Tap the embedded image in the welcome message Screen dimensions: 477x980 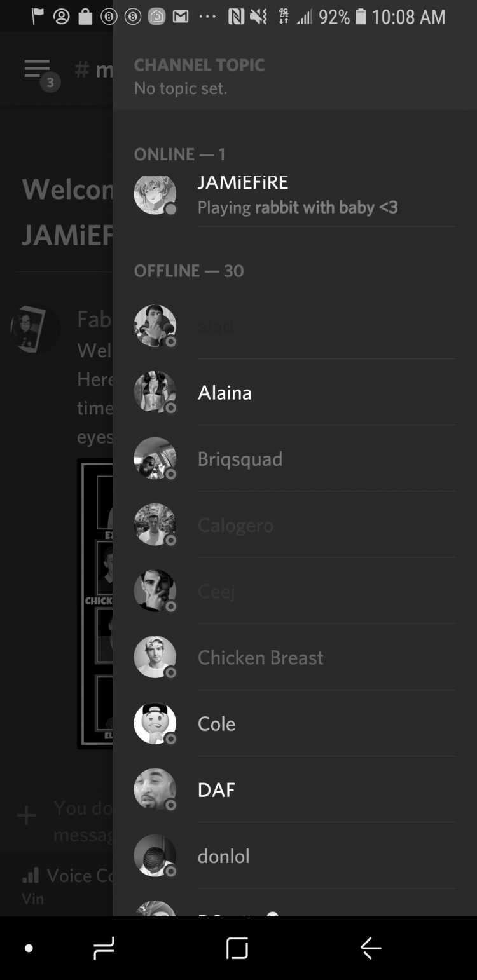coord(95,603)
